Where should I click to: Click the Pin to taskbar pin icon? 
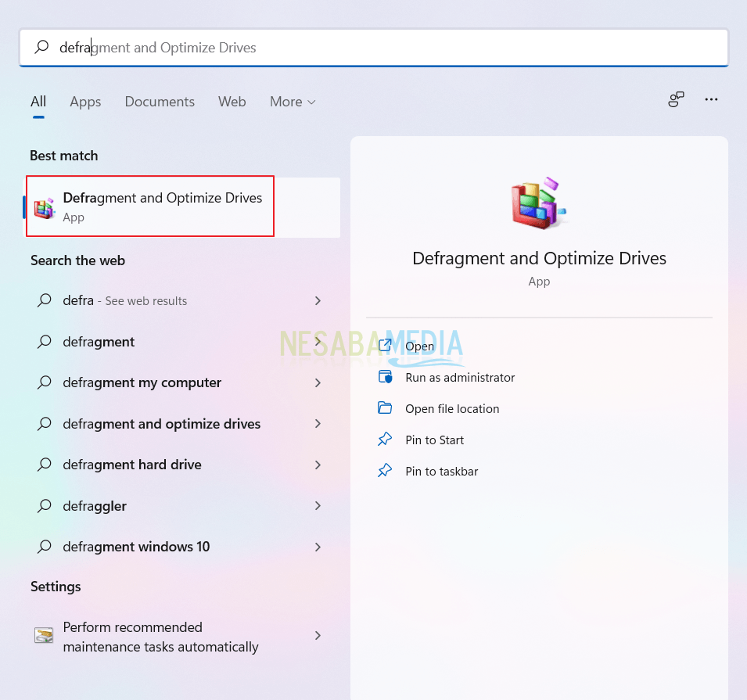385,471
